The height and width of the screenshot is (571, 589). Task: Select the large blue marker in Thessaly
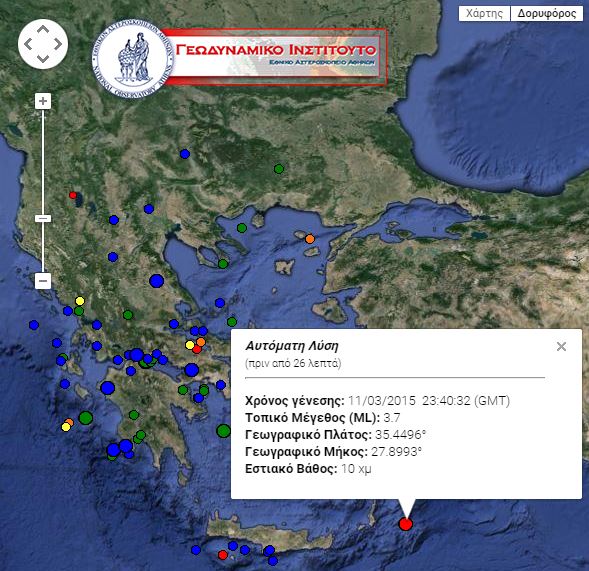click(157, 281)
